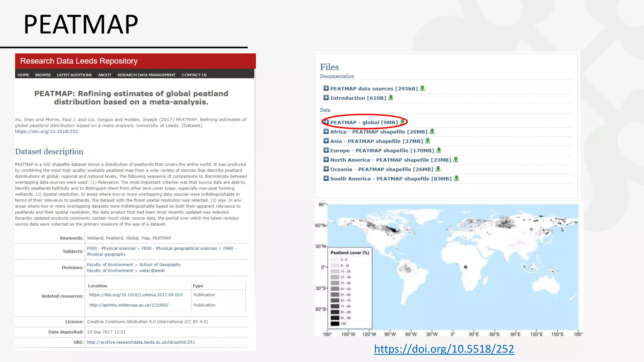Open the Introduction [610B] file link
The height and width of the screenshot is (362, 644).
(x=358, y=98)
